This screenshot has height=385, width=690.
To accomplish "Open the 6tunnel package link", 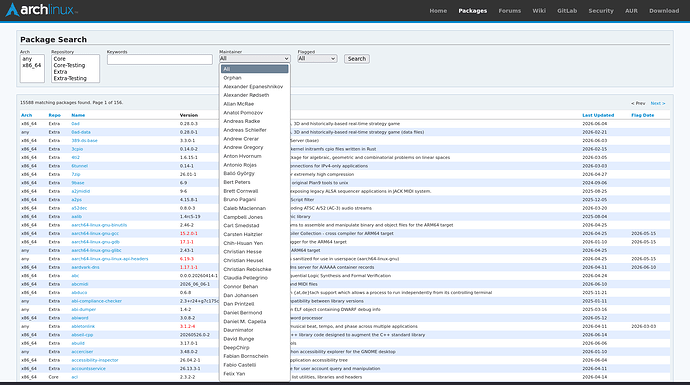I will 80,166.
